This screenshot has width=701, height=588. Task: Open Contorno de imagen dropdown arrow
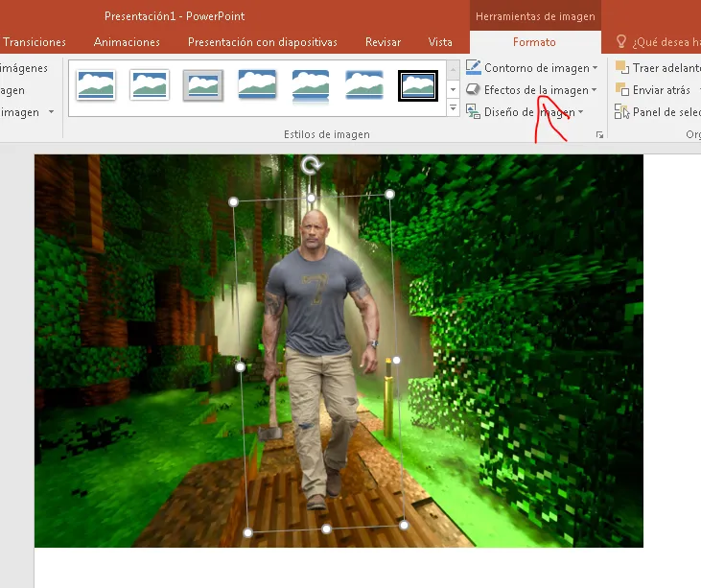pos(596,68)
